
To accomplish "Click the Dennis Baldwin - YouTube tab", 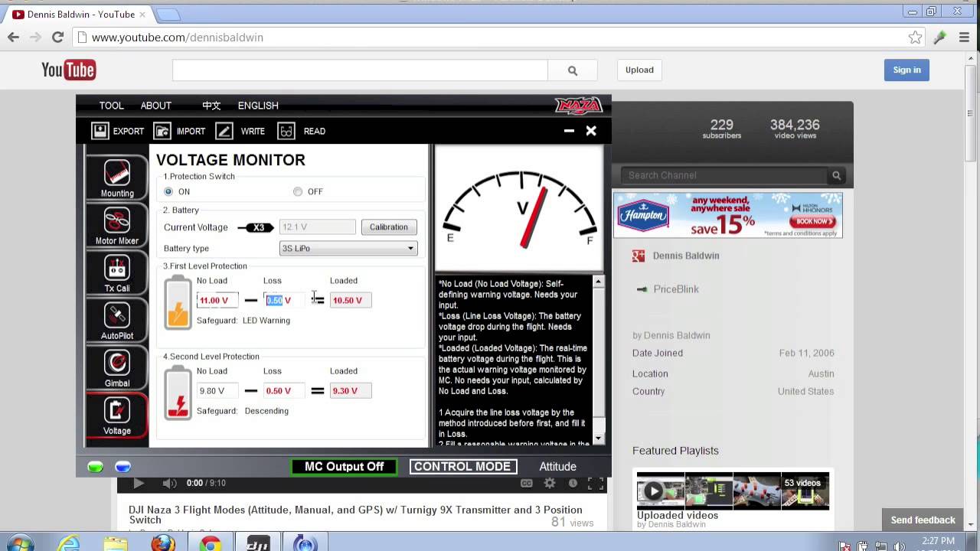I will click(80, 14).
